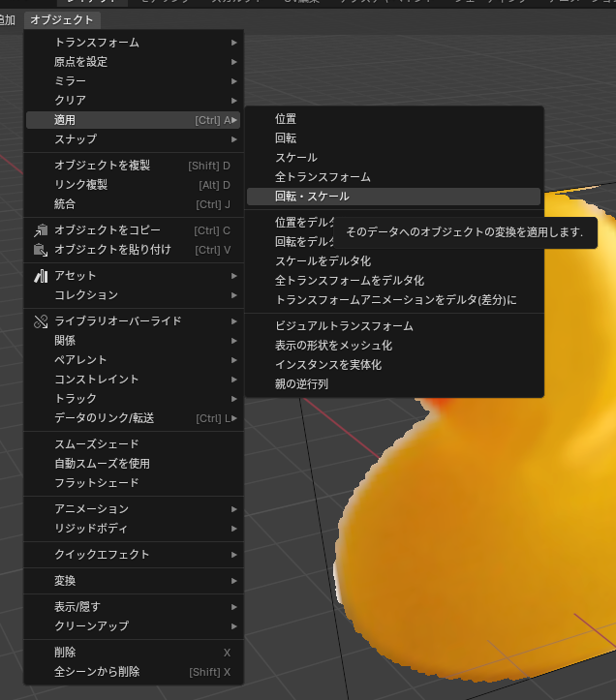Image resolution: width=616 pixels, height=700 pixels.
Task: Open the リジッドボディ submenu
Action: point(133,529)
